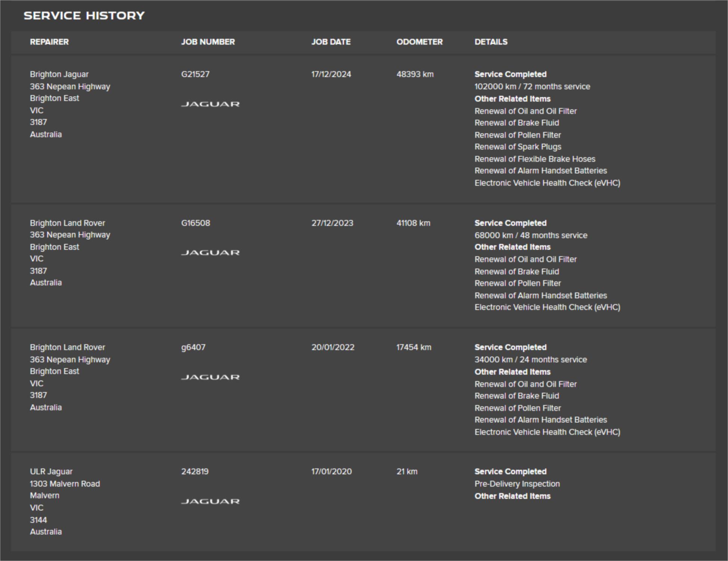Select ULR Jaguar repairer name
Viewport: 728px width, 561px height.
tap(51, 472)
